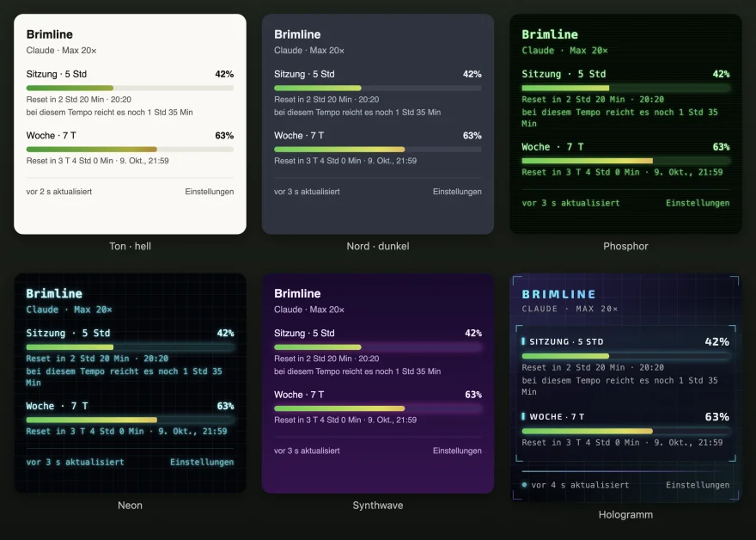This screenshot has width=756, height=540.
Task: Click the Woche progress bar in Nord · dunkel
Action: 378,149
